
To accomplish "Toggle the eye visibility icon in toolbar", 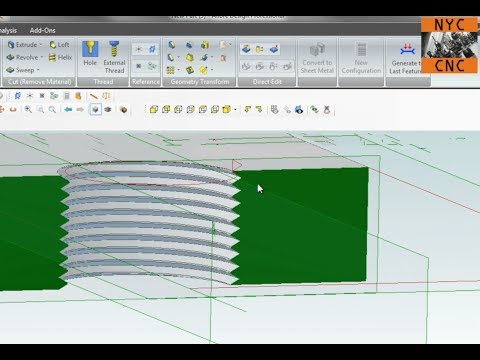I will [299, 110].
